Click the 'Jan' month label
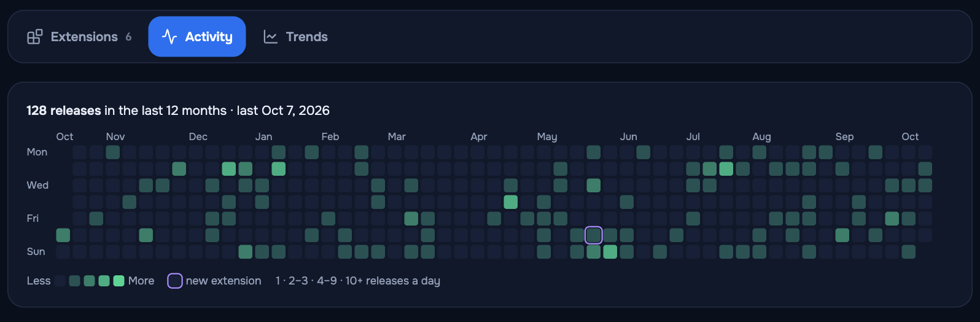The width and height of the screenshot is (980, 322). pyautogui.click(x=264, y=136)
